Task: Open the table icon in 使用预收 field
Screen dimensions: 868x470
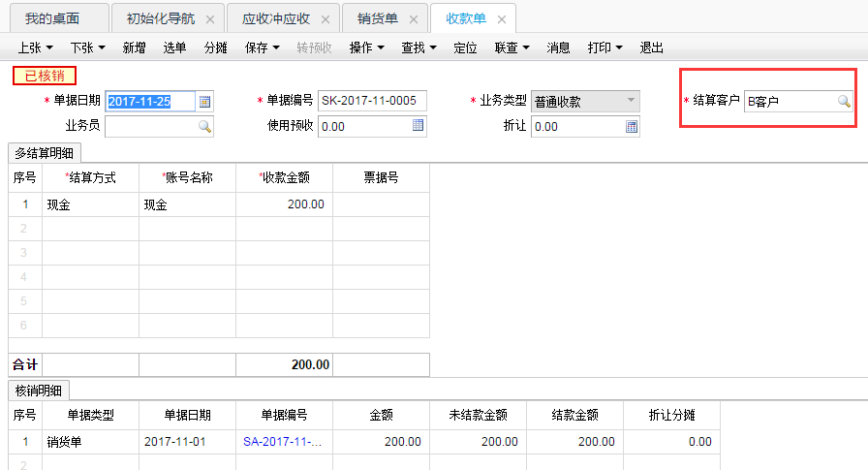Action: click(x=418, y=125)
